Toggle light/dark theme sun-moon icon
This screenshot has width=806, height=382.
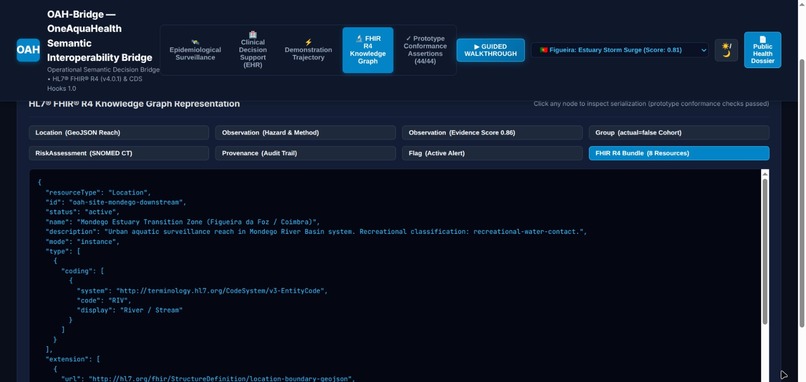(726, 50)
